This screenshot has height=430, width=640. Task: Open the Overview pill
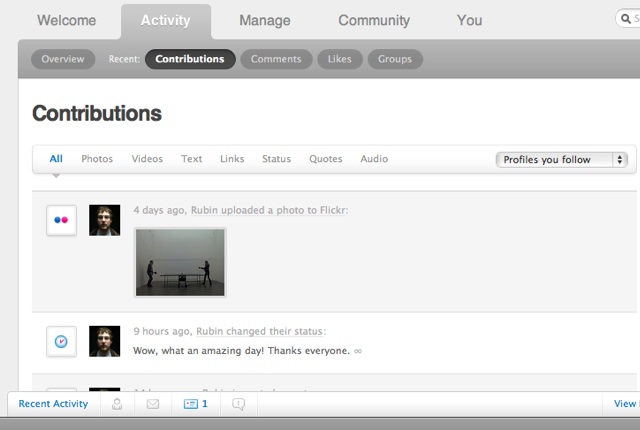tap(63, 59)
